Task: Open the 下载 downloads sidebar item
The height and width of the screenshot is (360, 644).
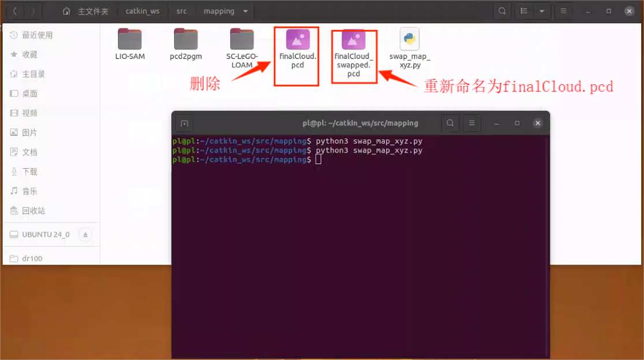Action: (29, 172)
